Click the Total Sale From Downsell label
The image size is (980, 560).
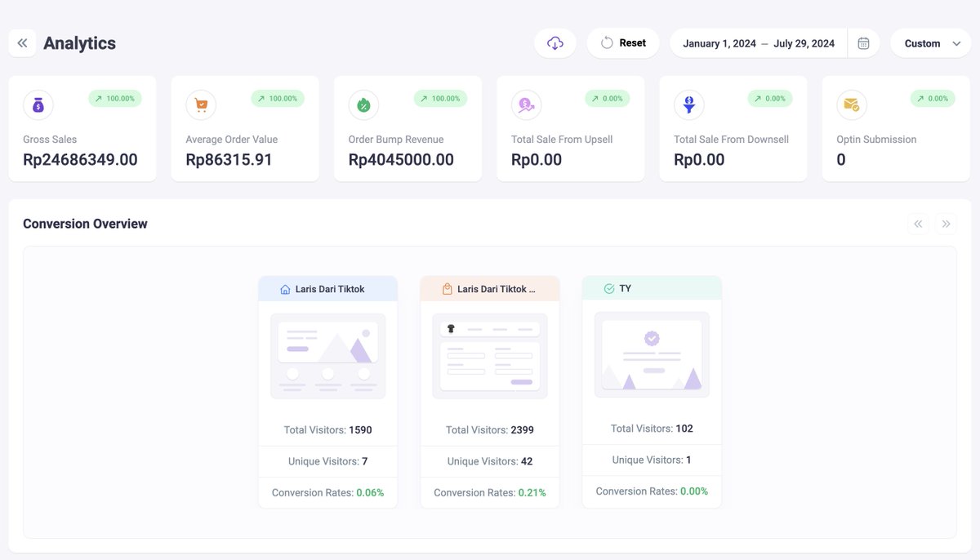coord(731,140)
